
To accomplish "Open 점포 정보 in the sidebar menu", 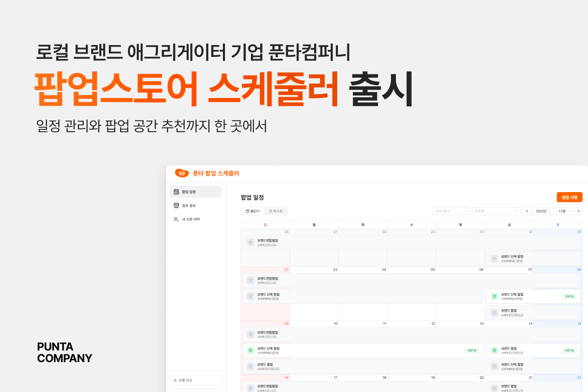I will click(x=189, y=205).
